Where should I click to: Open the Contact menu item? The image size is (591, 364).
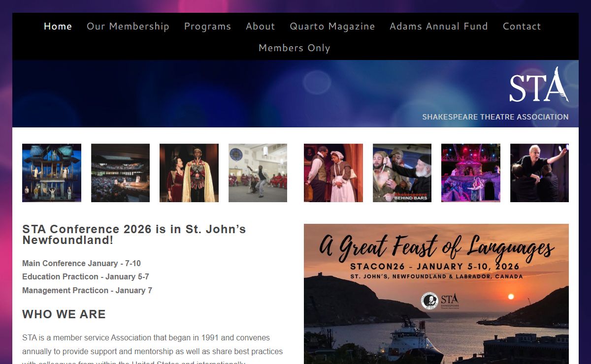tap(522, 26)
